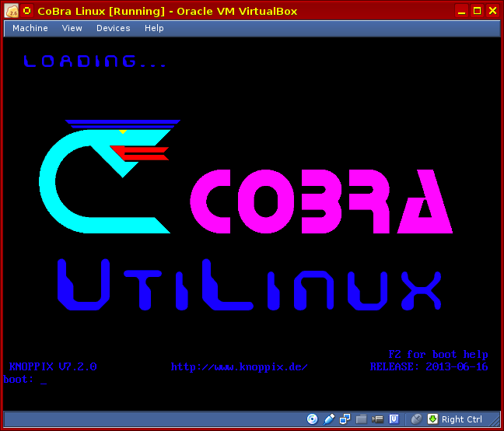Image resolution: width=504 pixels, height=431 pixels.
Task: Click the optical disc status icon
Action: click(x=313, y=419)
